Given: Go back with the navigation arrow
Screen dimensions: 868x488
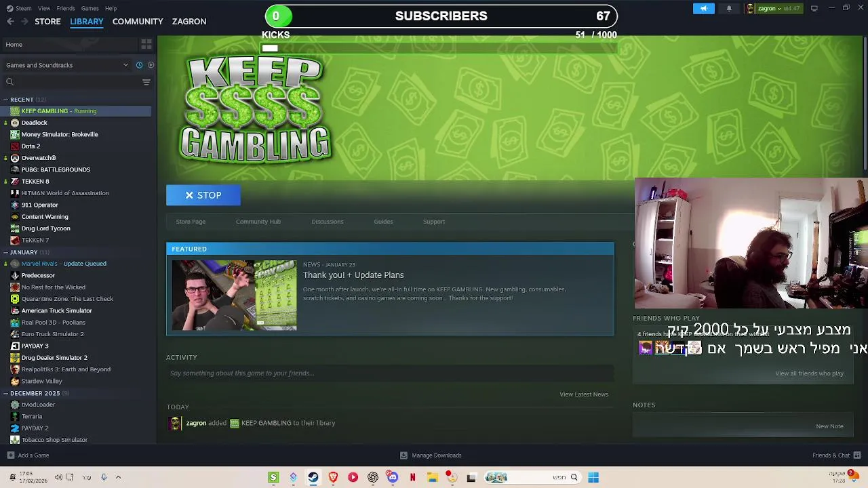Looking at the screenshot, I should click(x=10, y=22).
